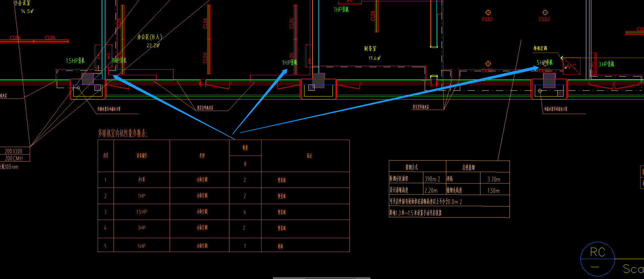Click 壁挂机 remark in the 小1匹 row

[282, 180]
